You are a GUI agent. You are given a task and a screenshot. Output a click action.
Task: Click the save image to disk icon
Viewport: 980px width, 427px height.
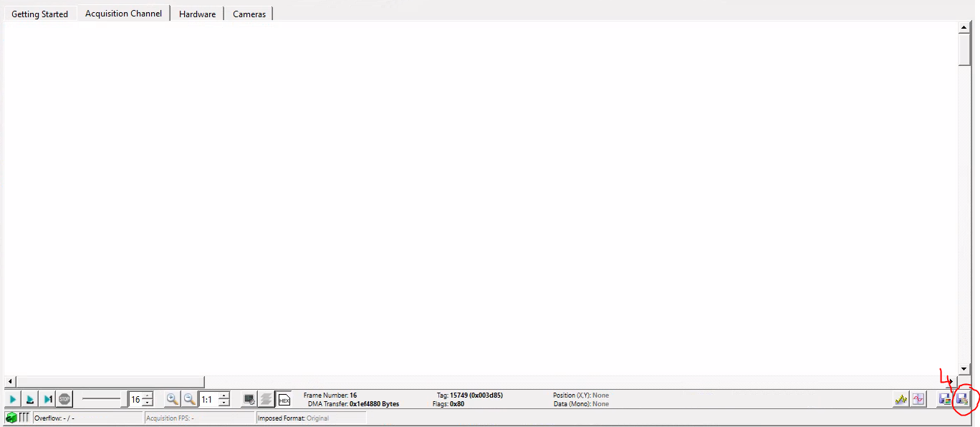944,399
